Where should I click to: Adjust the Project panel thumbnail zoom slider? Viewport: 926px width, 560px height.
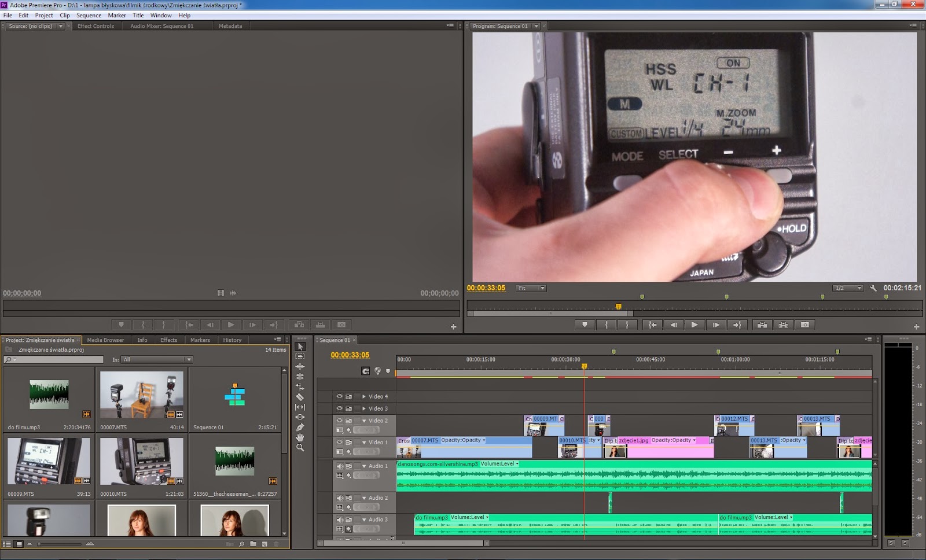(x=39, y=544)
